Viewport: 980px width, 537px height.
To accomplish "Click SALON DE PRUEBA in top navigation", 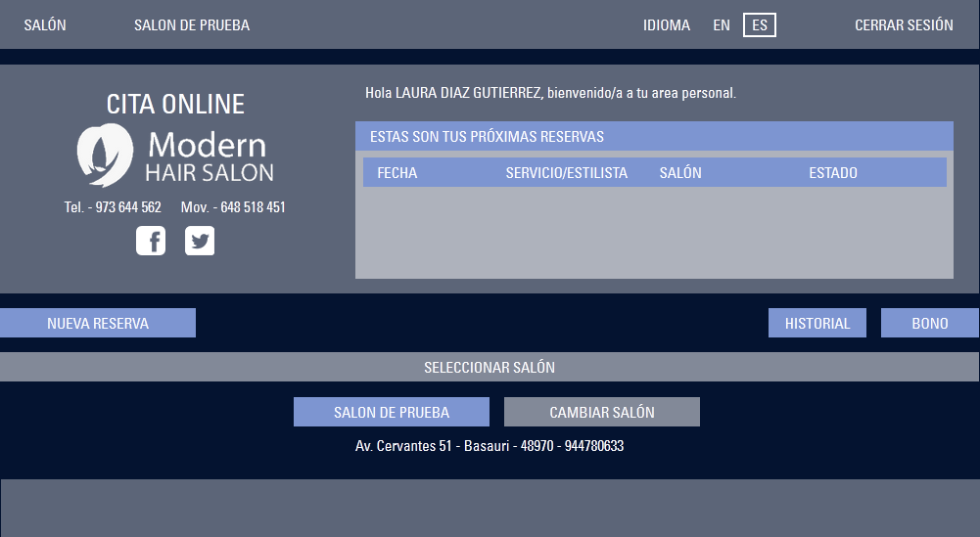I will (x=192, y=25).
